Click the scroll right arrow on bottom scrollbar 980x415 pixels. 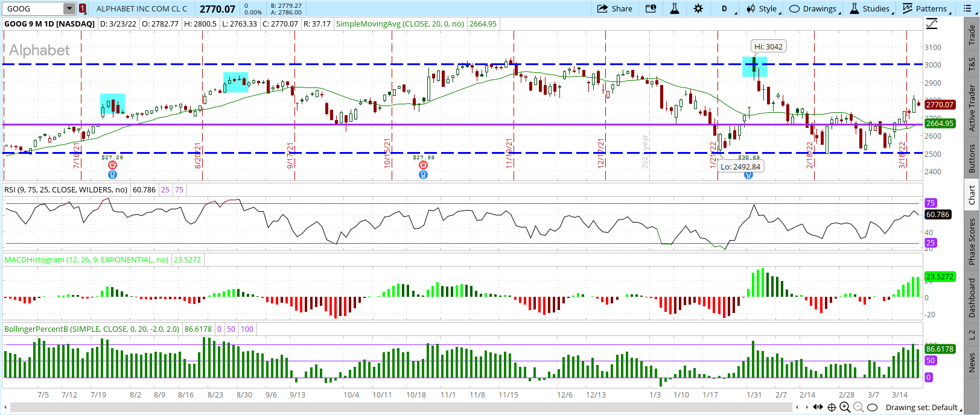point(807,407)
